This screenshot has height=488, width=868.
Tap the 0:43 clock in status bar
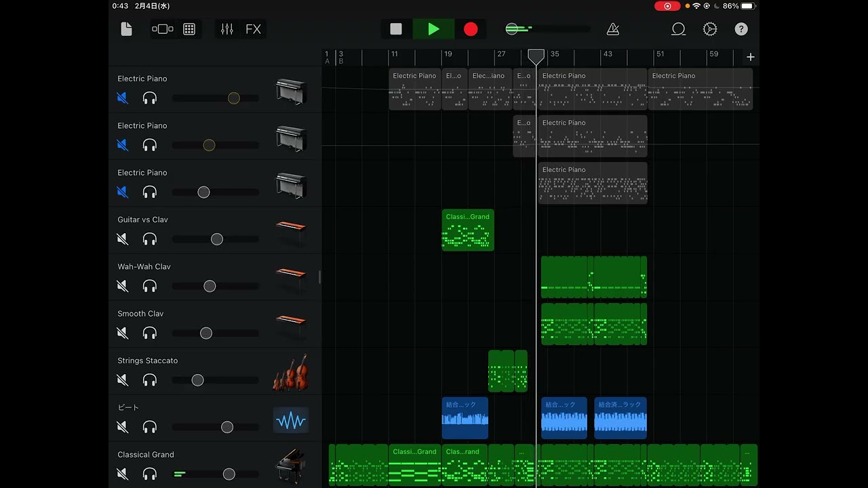120,6
